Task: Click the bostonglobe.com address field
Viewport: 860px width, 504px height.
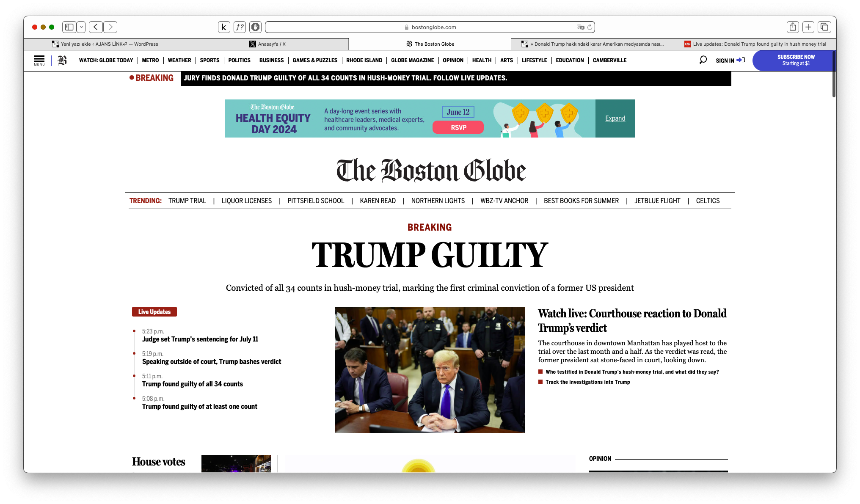Action: pyautogui.click(x=430, y=27)
